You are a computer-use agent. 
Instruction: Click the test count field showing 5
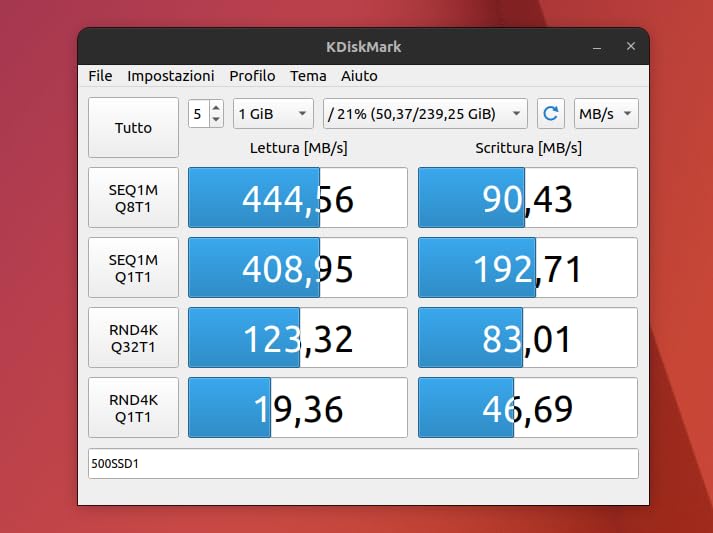199,114
